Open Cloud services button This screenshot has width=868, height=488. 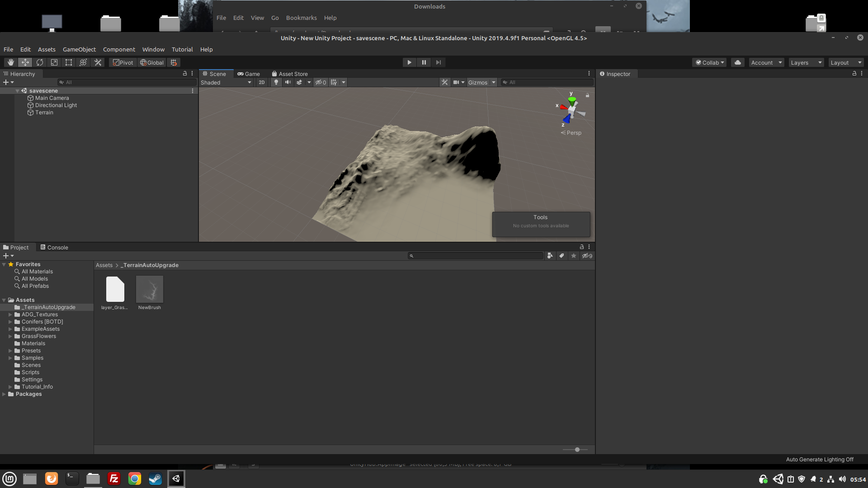tap(738, 62)
